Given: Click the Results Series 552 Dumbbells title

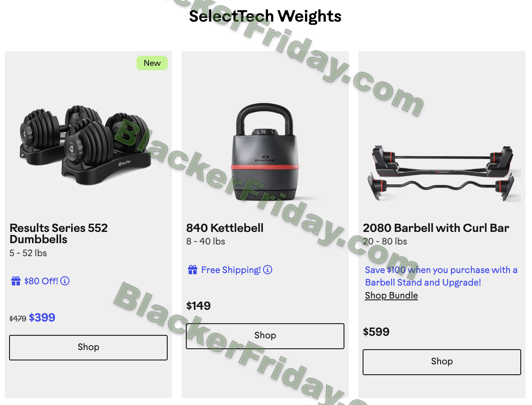Looking at the screenshot, I should click(x=58, y=234).
